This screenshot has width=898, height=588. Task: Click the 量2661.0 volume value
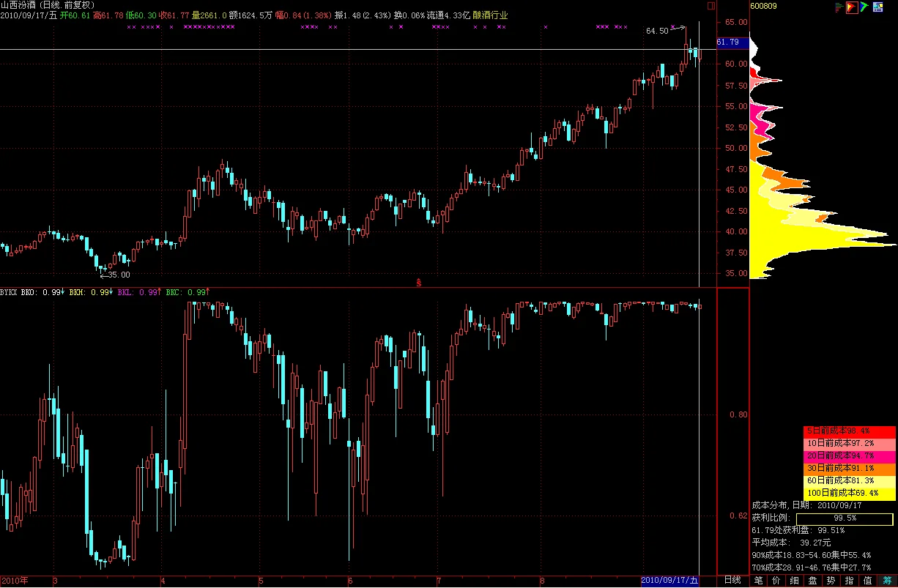tap(208, 15)
